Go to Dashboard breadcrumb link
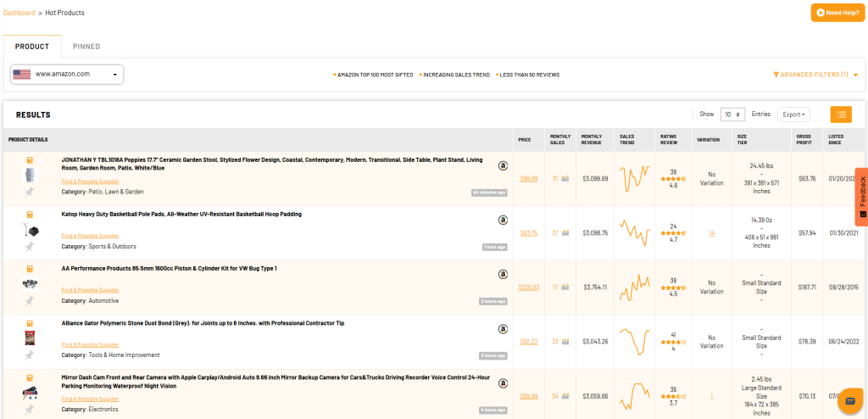The height and width of the screenshot is (419, 868). tap(19, 12)
